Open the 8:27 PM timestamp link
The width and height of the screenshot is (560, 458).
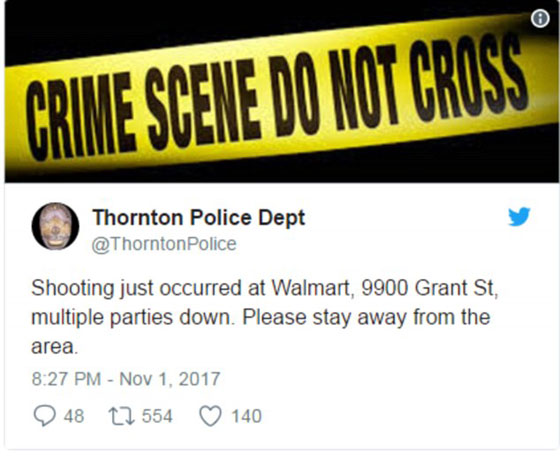pyautogui.click(x=66, y=379)
